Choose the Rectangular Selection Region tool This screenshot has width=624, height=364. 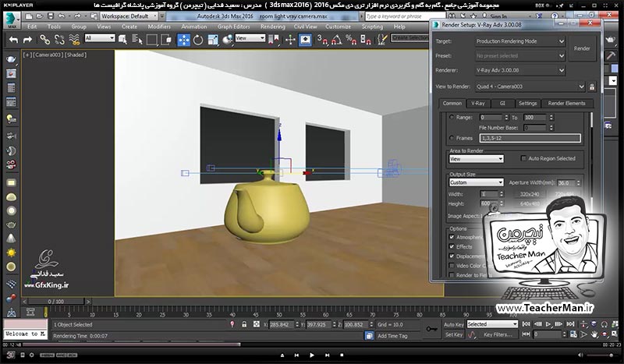click(x=151, y=40)
